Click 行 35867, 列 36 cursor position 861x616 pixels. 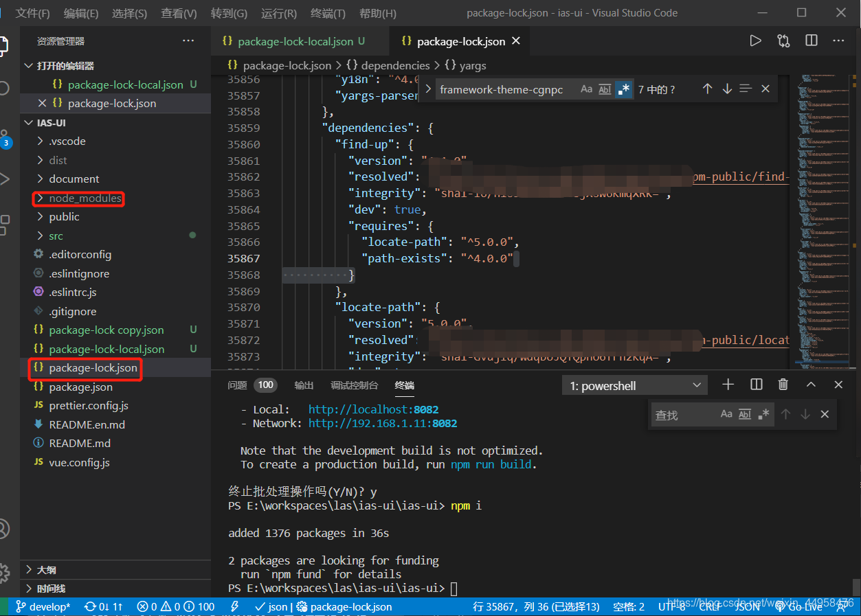[x=537, y=606]
